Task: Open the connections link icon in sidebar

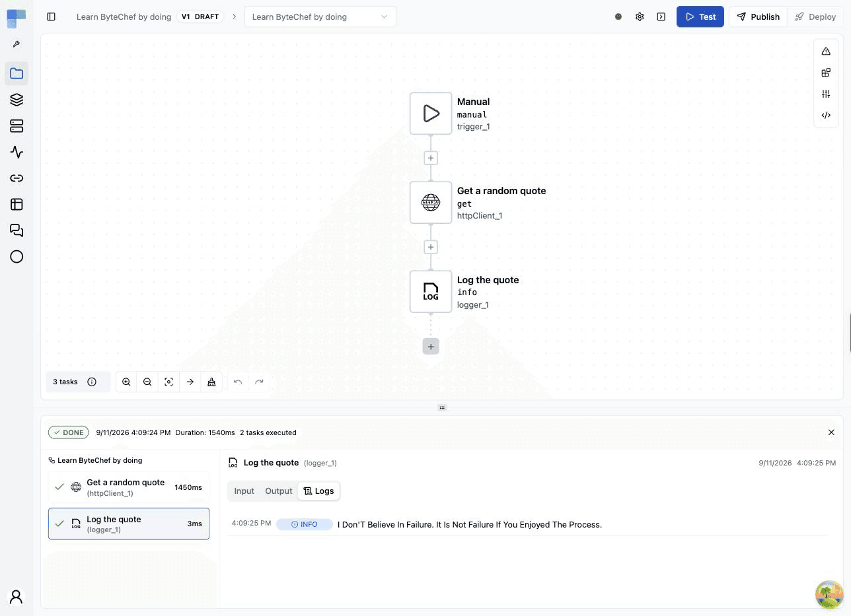Action: coord(17,178)
